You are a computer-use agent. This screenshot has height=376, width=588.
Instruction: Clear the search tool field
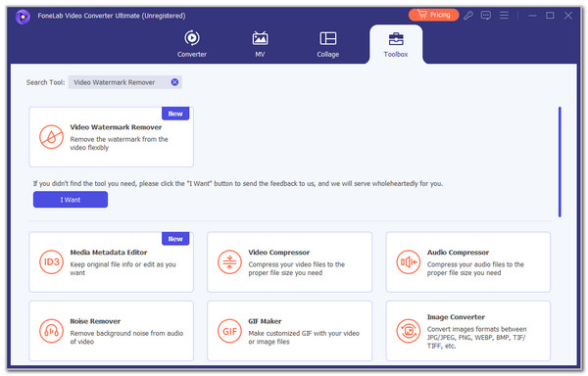pyautogui.click(x=174, y=82)
